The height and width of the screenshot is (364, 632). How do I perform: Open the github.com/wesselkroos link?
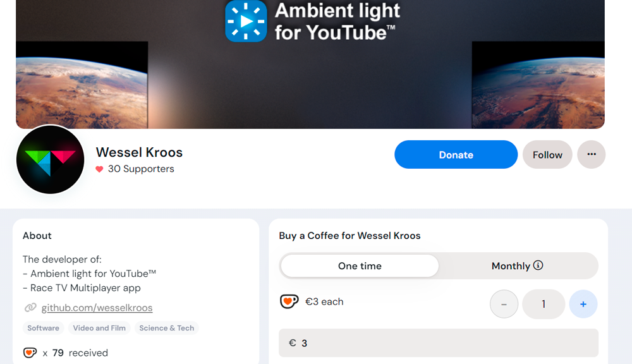(x=97, y=308)
